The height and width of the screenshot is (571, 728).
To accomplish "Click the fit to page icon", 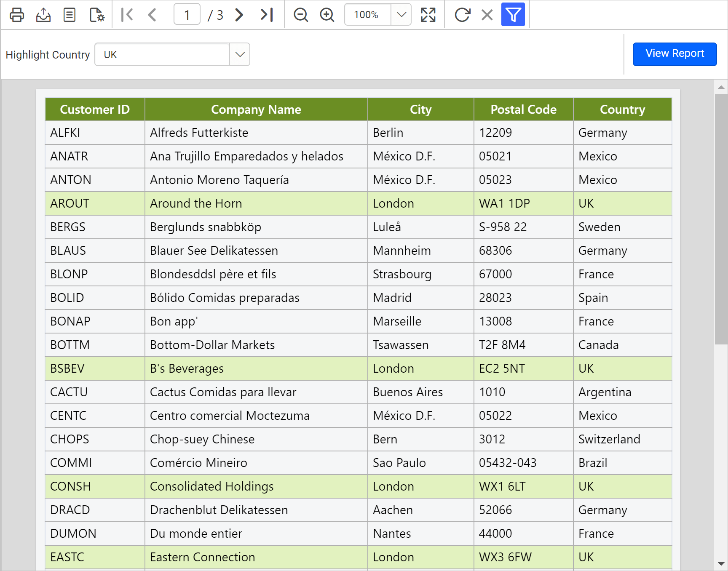I will [x=428, y=15].
